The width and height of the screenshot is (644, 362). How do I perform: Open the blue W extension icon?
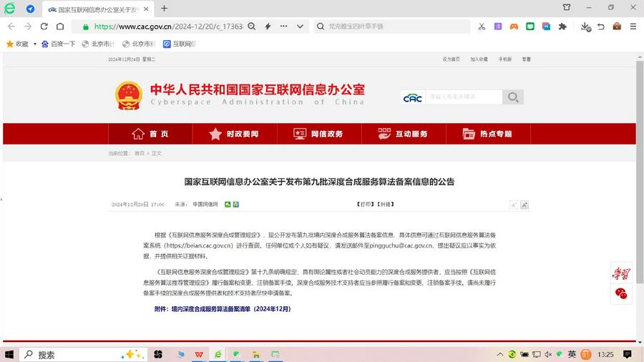click(546, 26)
